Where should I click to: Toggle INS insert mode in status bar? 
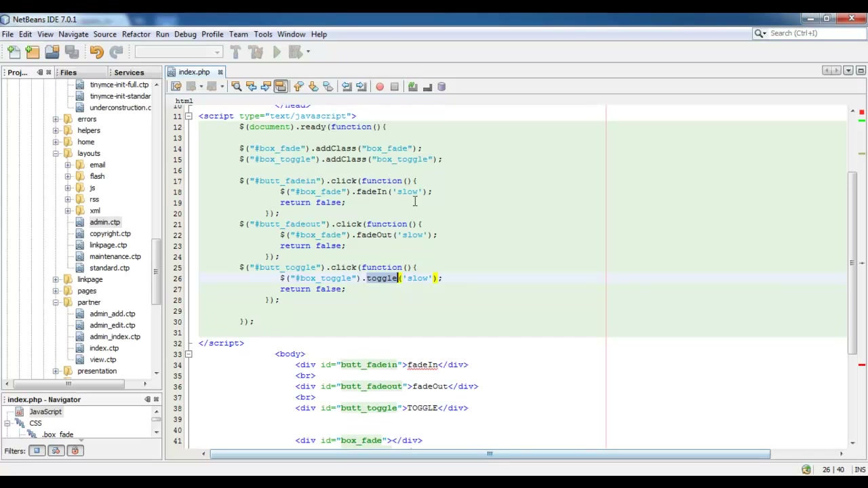click(x=860, y=470)
